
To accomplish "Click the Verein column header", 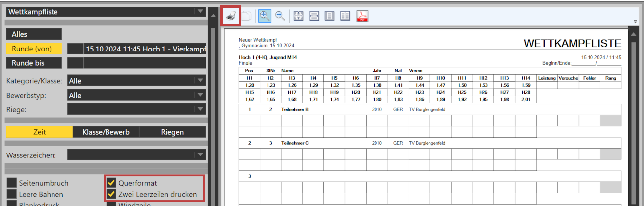I will point(415,71).
